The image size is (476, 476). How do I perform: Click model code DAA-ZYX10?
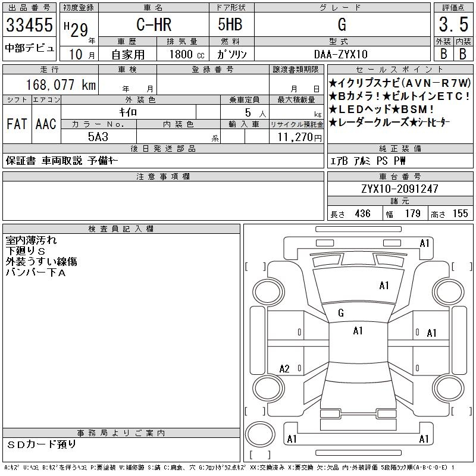(341, 54)
